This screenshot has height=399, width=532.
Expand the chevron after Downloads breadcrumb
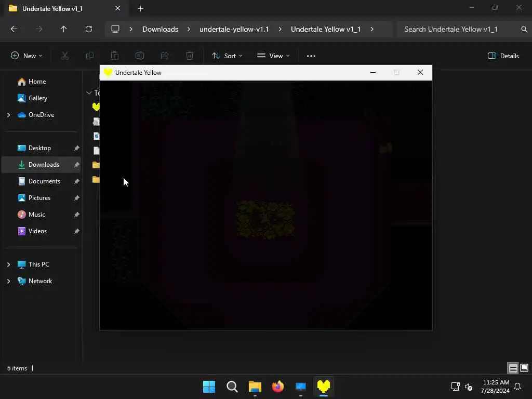click(189, 29)
